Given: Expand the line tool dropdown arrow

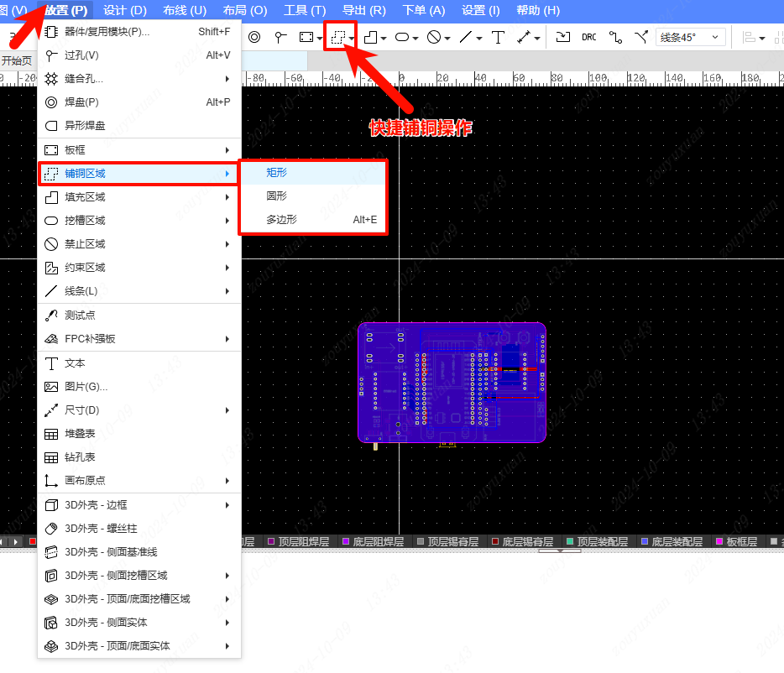Looking at the screenshot, I should 479,38.
